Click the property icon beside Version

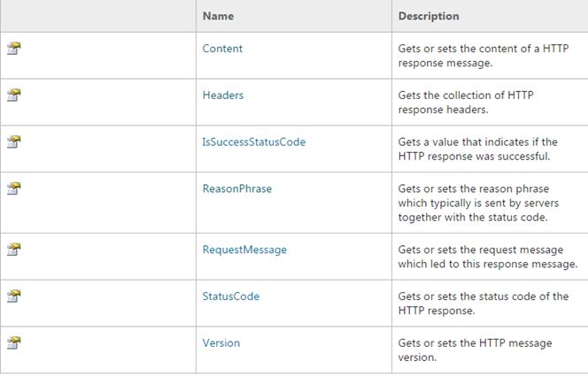click(13, 342)
